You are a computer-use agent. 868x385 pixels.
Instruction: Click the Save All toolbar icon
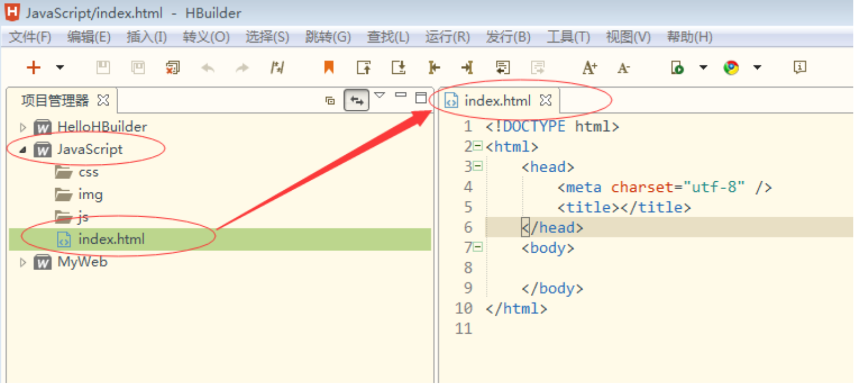pyautogui.click(x=138, y=68)
